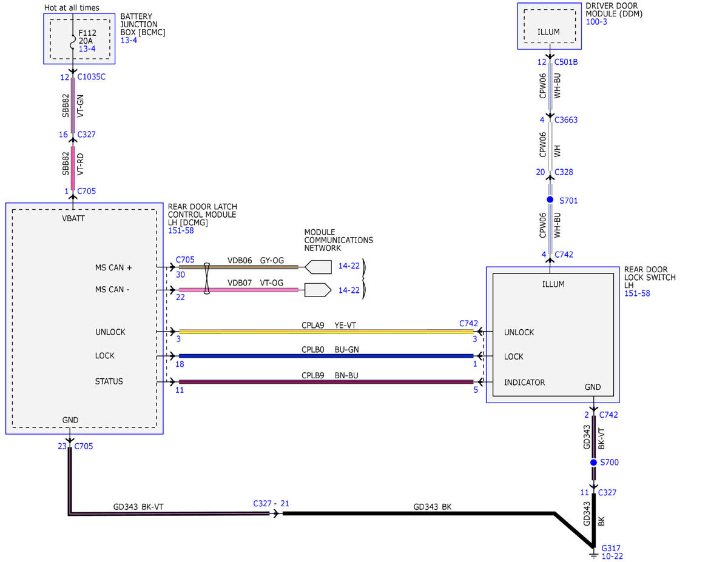Select the "CPLB9 BN-BU" wire label
The image size is (728, 562).
[x=330, y=376]
